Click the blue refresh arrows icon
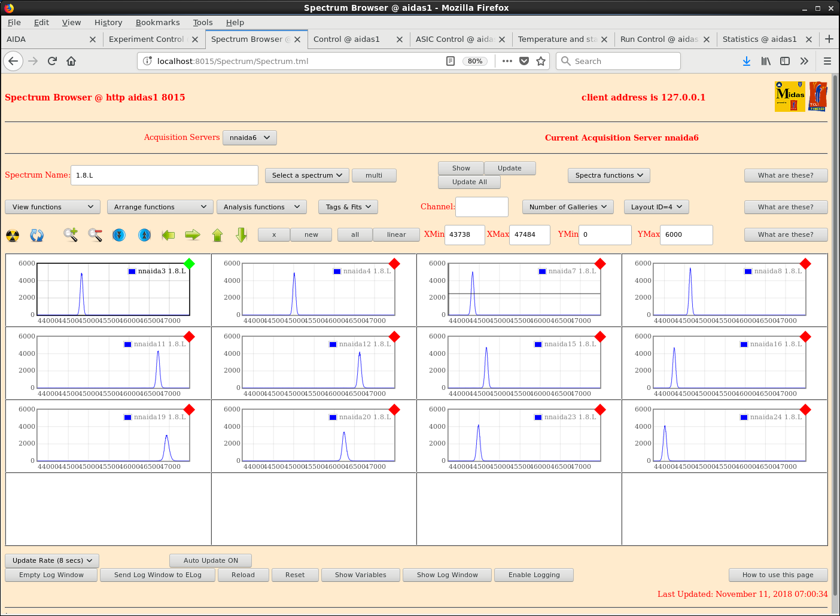Image resolution: width=840 pixels, height=616 pixels. 37,235
